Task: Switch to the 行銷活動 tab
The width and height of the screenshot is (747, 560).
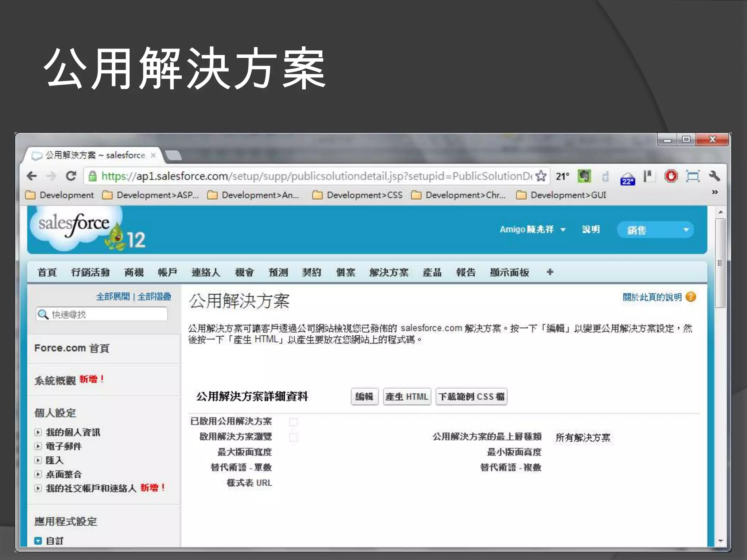Action: tap(90, 272)
